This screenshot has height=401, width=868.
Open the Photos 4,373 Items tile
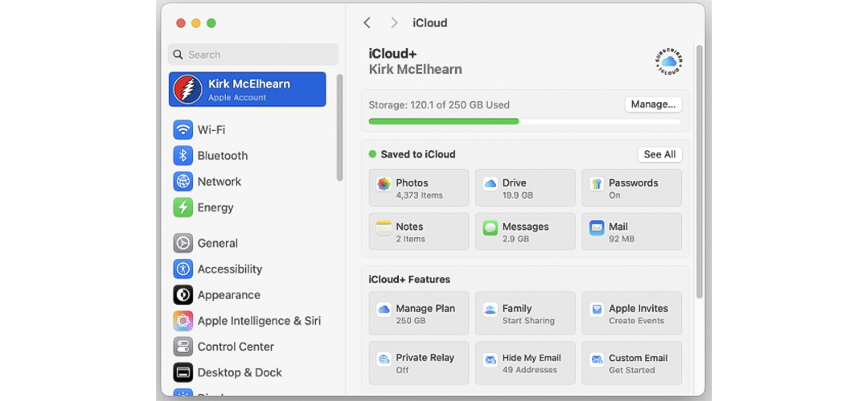pyautogui.click(x=418, y=188)
